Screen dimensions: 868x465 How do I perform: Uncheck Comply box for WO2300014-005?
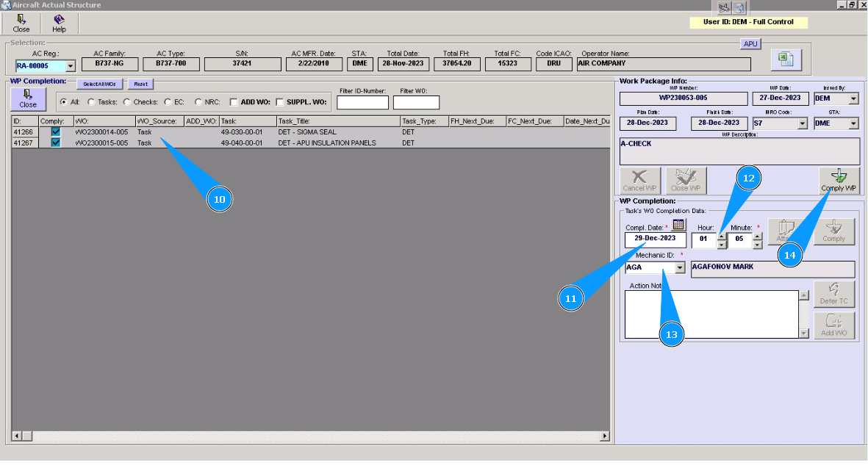(x=55, y=131)
